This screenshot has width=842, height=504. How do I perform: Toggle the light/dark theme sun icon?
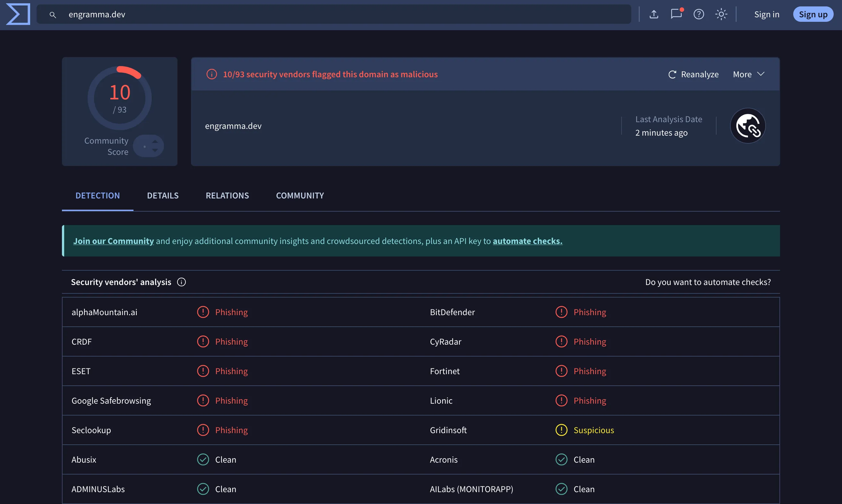[x=721, y=14]
